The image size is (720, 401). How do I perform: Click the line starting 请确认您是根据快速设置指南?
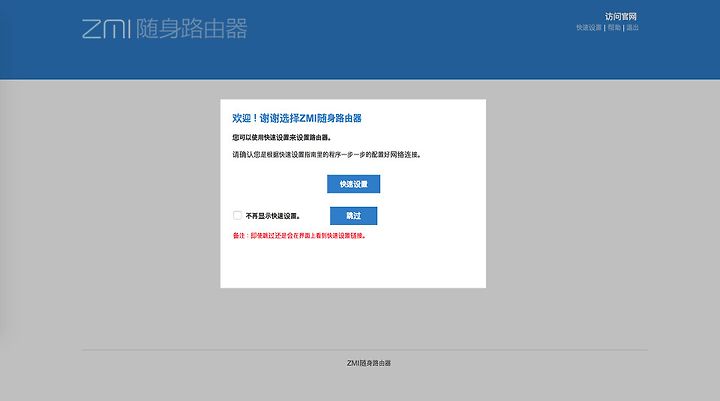click(x=326, y=155)
